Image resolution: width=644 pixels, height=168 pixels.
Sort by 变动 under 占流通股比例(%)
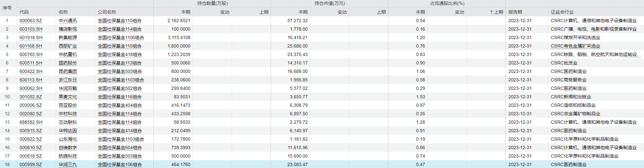click(x=460, y=12)
